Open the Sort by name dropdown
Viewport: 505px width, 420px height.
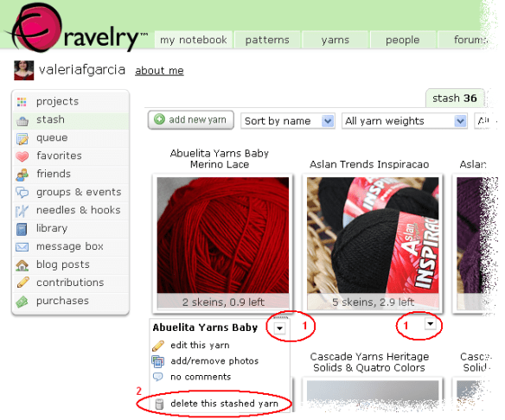pyautogui.click(x=288, y=121)
